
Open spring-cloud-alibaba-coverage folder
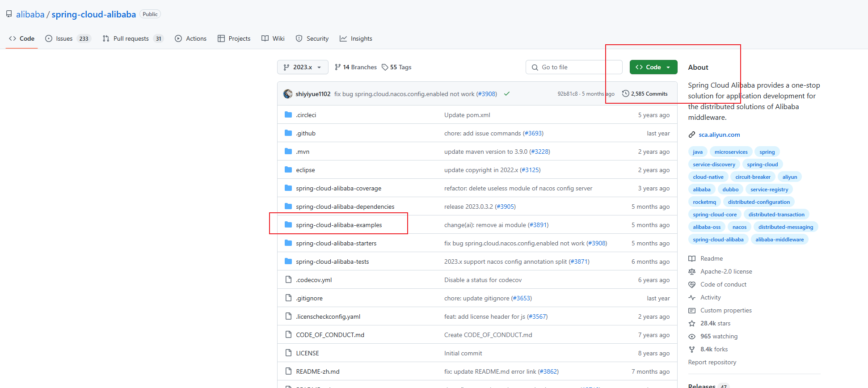click(338, 188)
